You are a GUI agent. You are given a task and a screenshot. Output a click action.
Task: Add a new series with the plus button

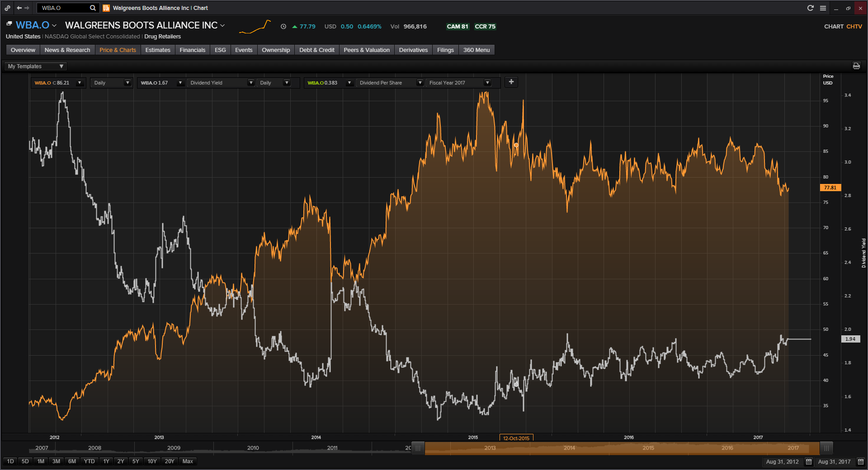coord(511,82)
